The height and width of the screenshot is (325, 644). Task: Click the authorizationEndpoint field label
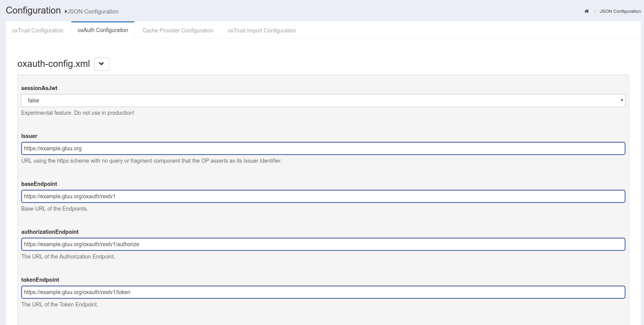click(50, 232)
